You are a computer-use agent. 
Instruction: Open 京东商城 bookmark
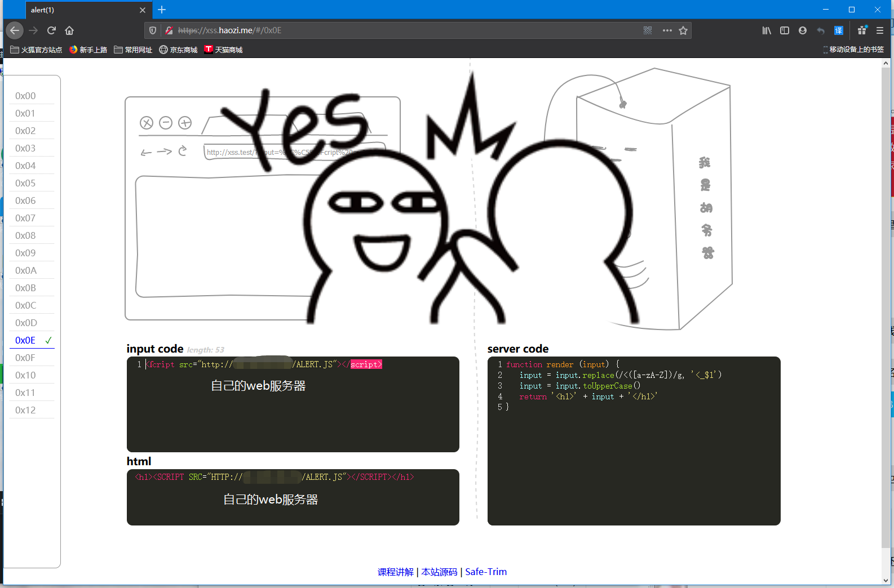[x=178, y=50]
